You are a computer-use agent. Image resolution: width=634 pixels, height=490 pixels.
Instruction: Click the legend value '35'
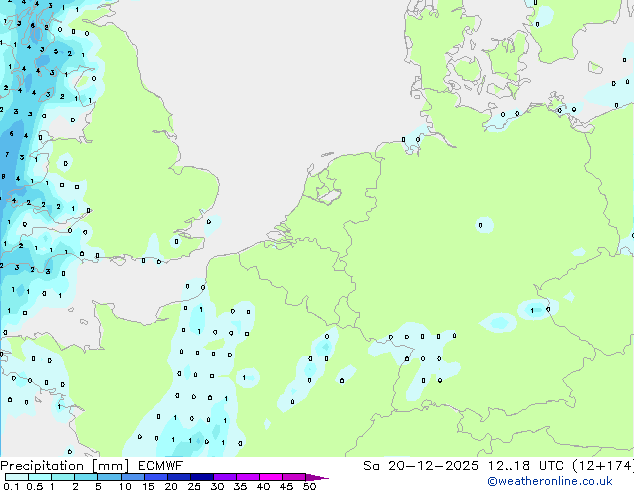click(240, 486)
